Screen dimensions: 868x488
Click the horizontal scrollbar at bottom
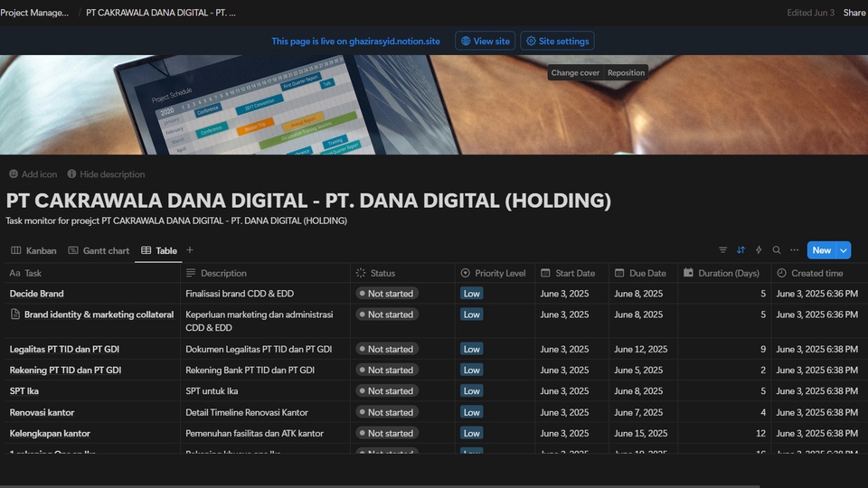click(x=380, y=486)
